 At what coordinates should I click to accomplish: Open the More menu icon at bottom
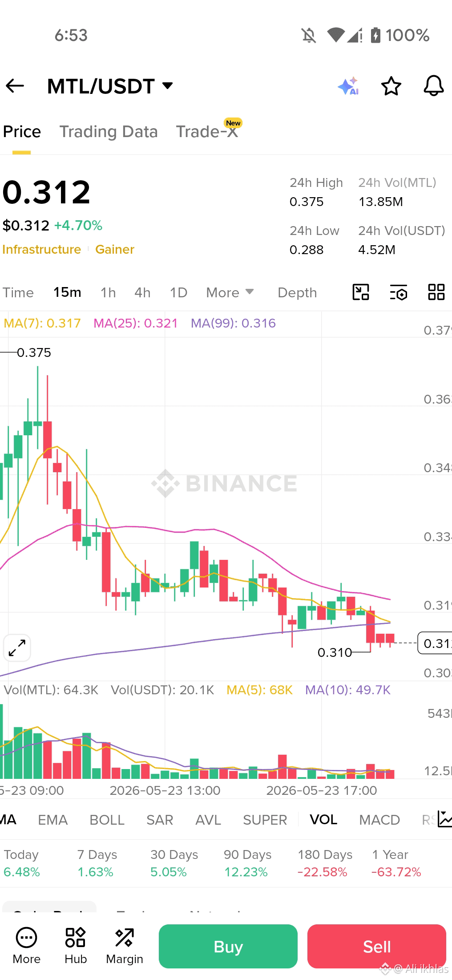click(x=27, y=946)
